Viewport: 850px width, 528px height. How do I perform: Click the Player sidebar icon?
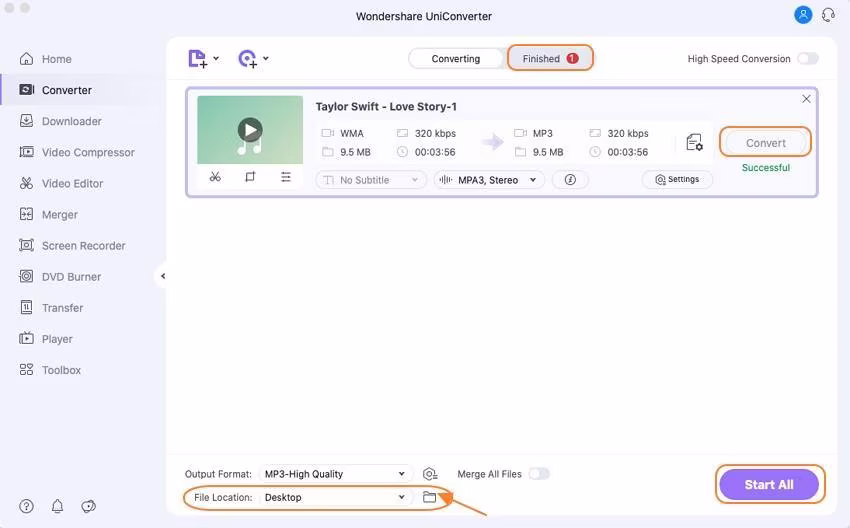click(x=26, y=339)
